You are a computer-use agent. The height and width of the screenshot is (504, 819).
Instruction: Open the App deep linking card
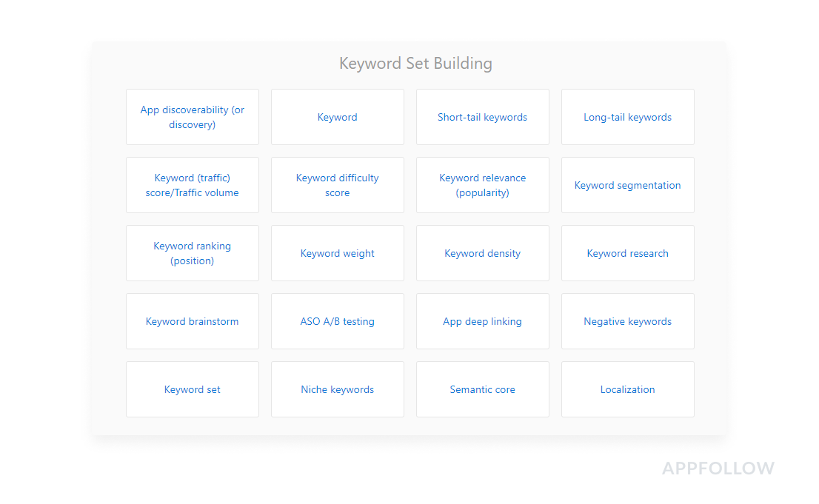(x=483, y=321)
